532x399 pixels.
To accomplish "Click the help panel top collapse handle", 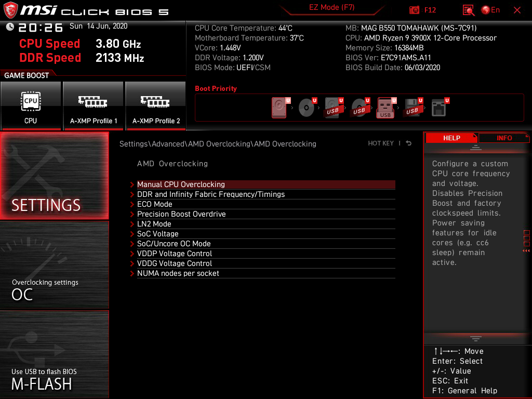I will (x=476, y=148).
